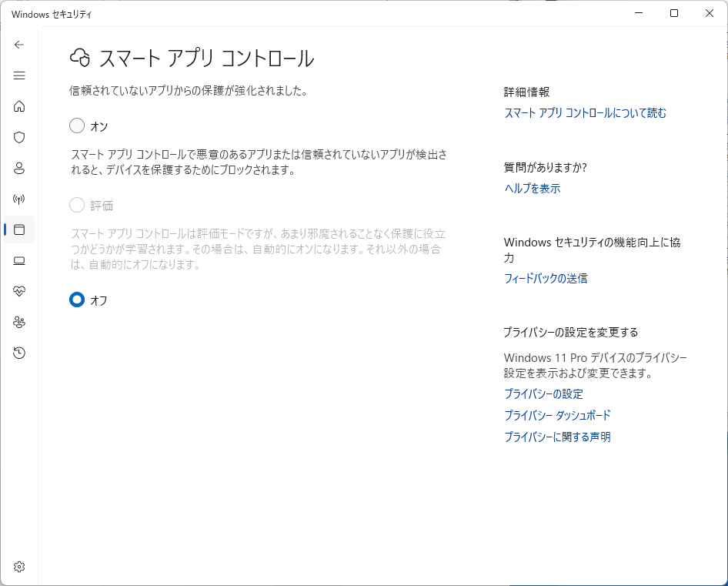The image size is (728, 586).
Task: Open スマート アプリ コントロールについて読む link
Action: click(x=585, y=113)
